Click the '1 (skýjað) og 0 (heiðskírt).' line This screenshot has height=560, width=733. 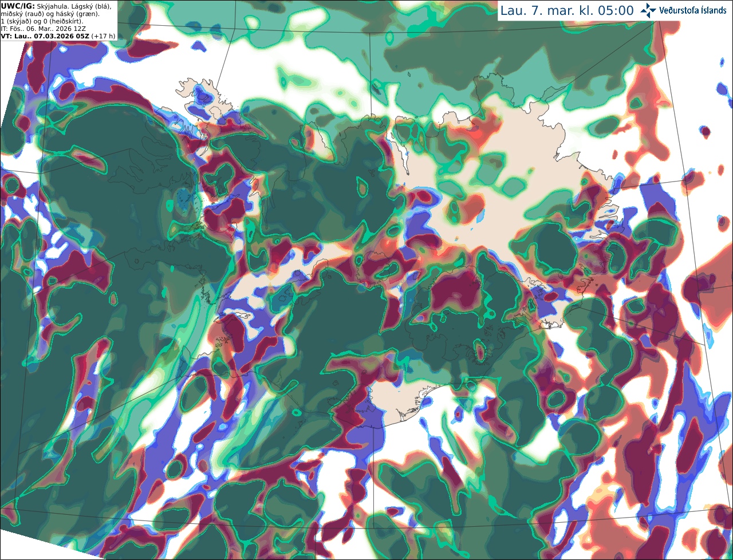click(x=42, y=21)
